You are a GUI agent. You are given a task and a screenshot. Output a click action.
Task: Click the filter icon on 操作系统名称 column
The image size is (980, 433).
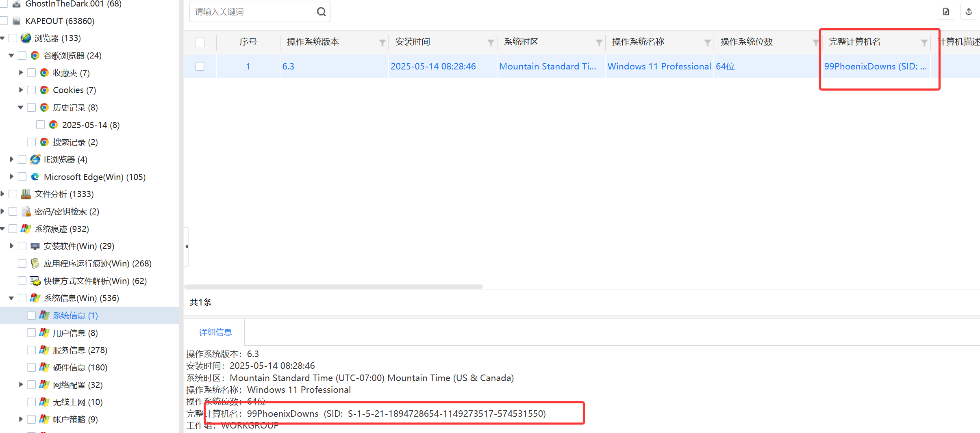[707, 43]
